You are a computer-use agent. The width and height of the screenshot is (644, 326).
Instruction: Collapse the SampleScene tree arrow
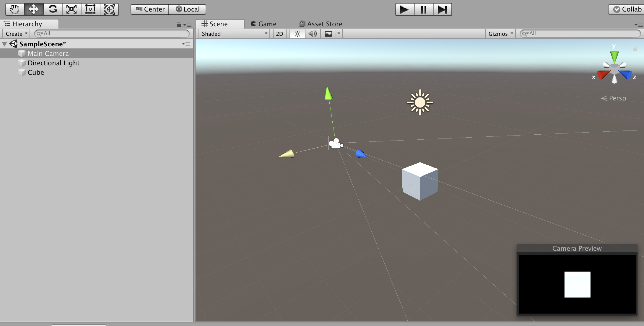(5, 44)
